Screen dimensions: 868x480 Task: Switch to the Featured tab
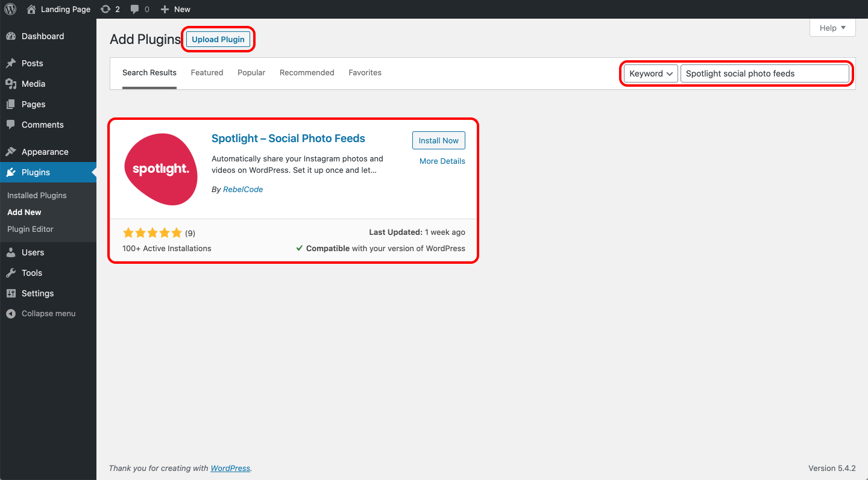pos(207,73)
